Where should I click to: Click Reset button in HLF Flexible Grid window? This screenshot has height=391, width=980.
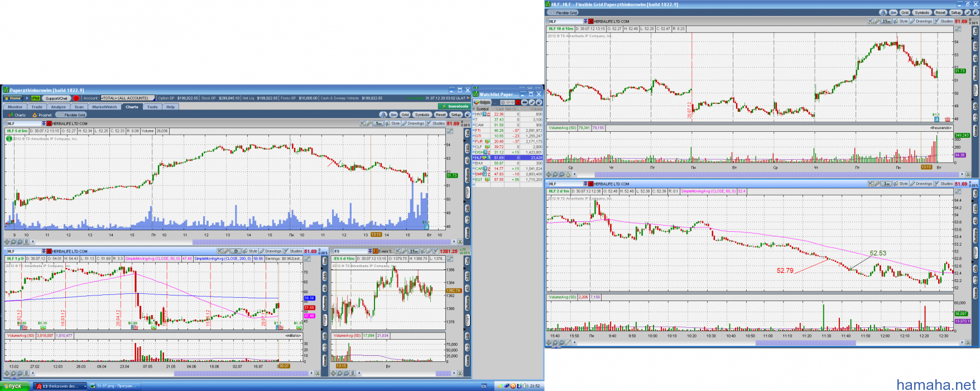(x=940, y=12)
